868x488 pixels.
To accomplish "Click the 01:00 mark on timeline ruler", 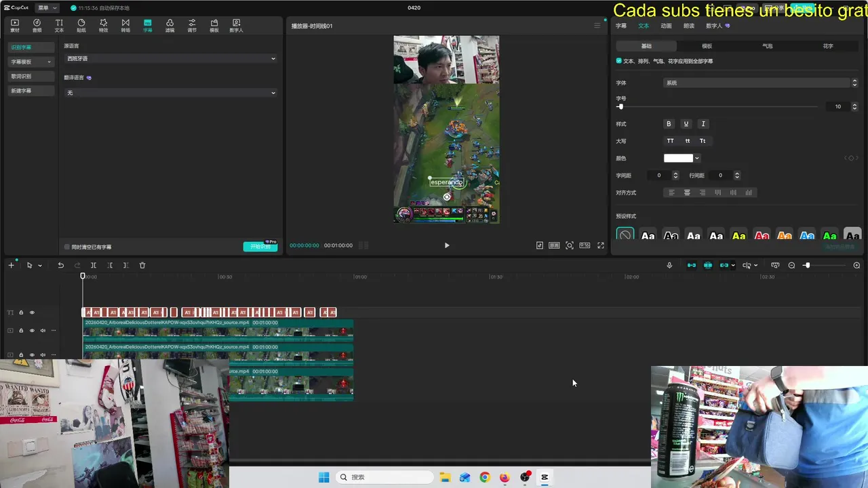I will pyautogui.click(x=360, y=277).
